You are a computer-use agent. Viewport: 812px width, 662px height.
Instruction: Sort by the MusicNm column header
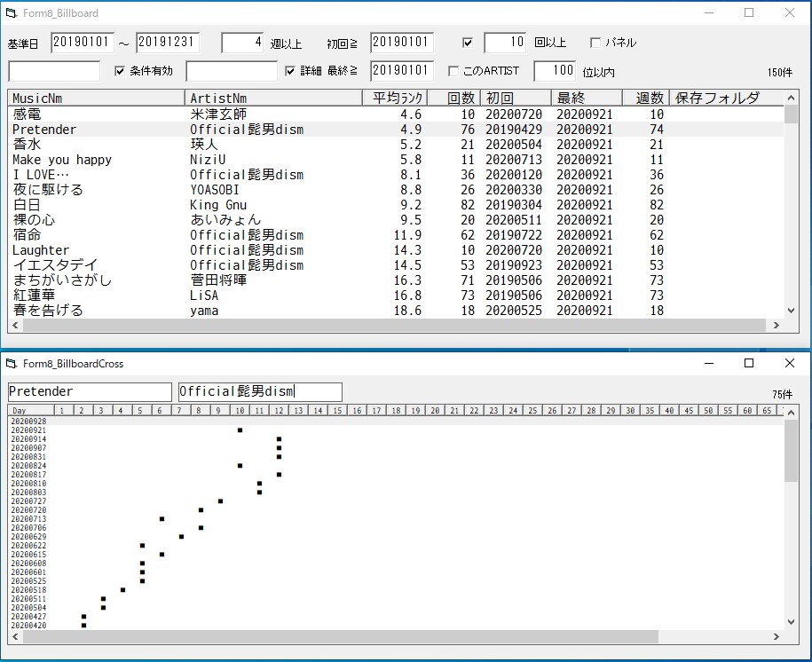[97, 98]
